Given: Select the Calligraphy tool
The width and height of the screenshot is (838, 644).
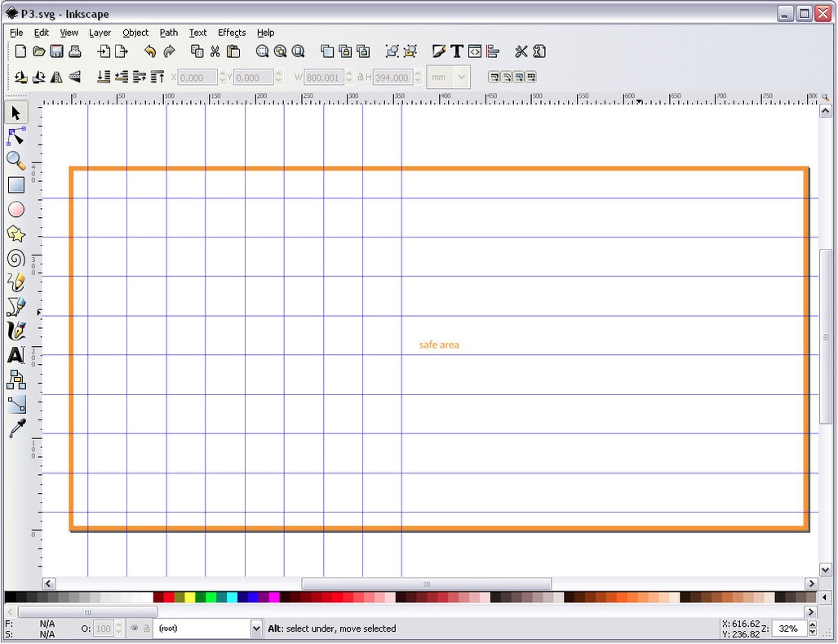Looking at the screenshot, I should pyautogui.click(x=16, y=331).
